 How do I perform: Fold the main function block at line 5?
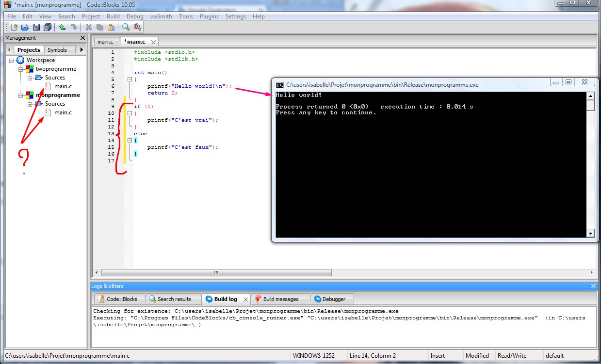pyautogui.click(x=130, y=79)
